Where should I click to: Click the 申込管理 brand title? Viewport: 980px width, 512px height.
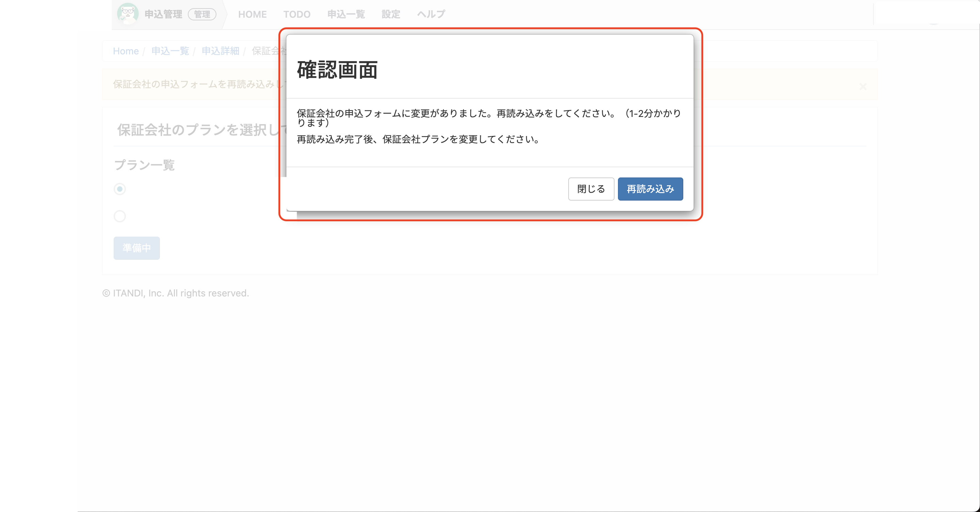tap(163, 14)
